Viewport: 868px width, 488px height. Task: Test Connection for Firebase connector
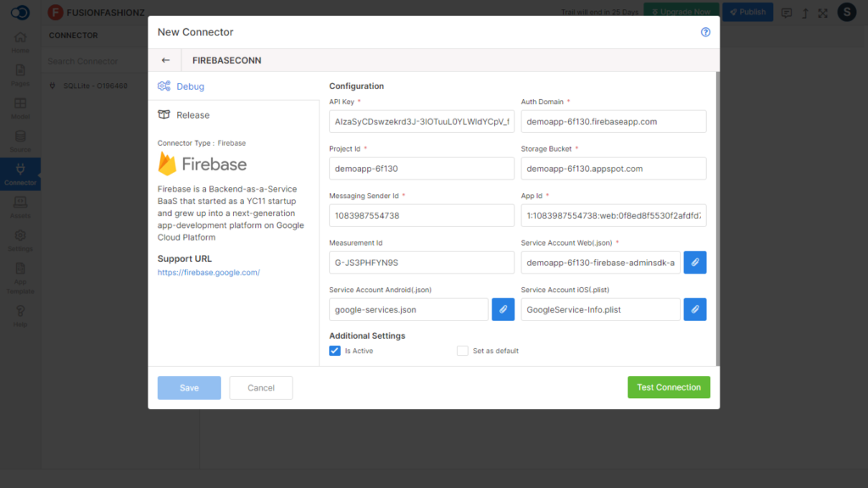coord(669,387)
